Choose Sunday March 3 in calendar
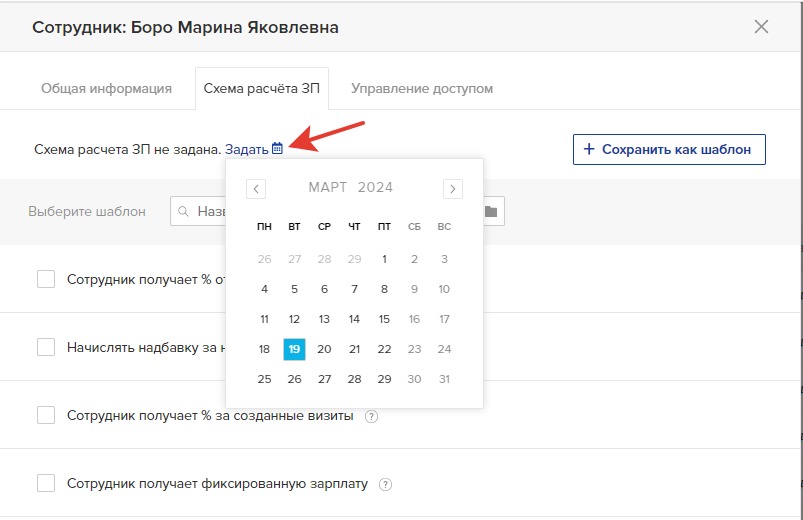 coord(444,259)
